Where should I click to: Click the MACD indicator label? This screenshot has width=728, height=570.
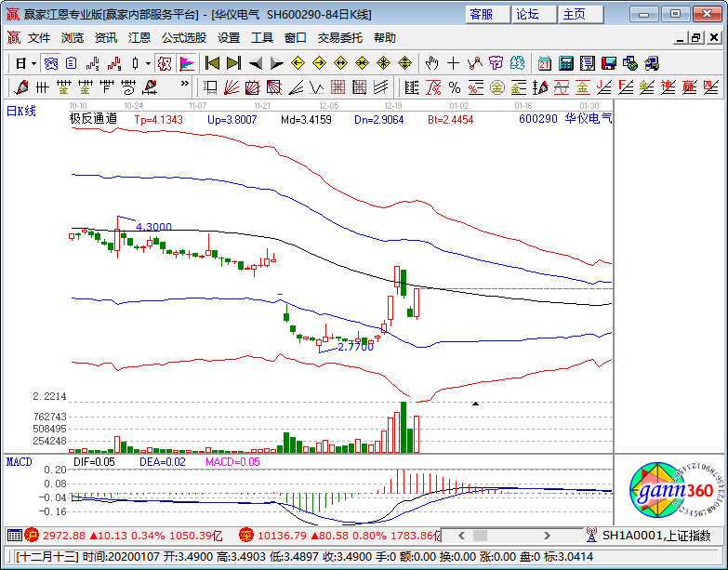(20, 462)
